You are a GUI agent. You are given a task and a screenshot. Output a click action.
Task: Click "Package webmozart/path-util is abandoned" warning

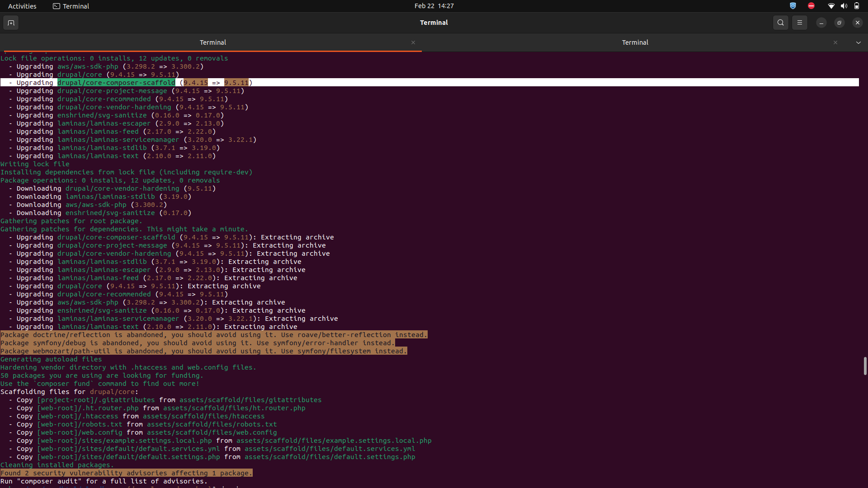(x=204, y=351)
